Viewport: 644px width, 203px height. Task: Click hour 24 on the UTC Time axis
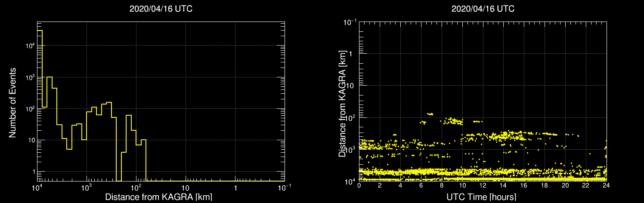click(x=607, y=186)
